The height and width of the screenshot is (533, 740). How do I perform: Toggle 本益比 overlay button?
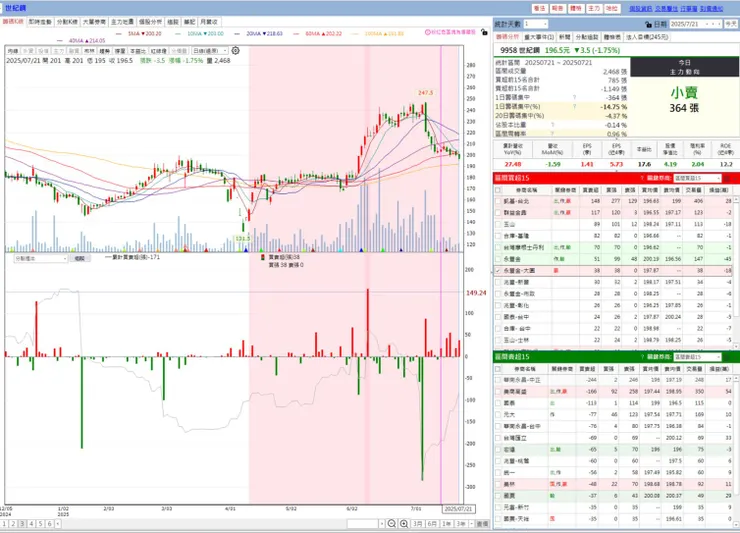pyautogui.click(x=137, y=51)
